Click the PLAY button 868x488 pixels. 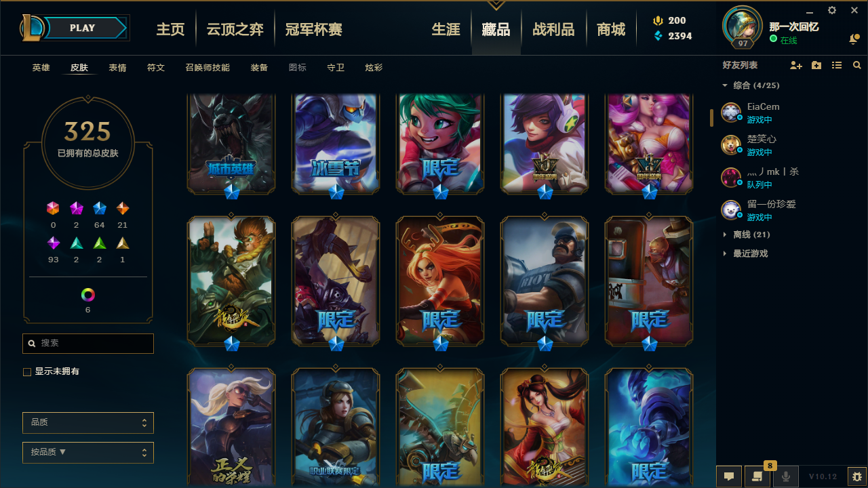coord(82,28)
